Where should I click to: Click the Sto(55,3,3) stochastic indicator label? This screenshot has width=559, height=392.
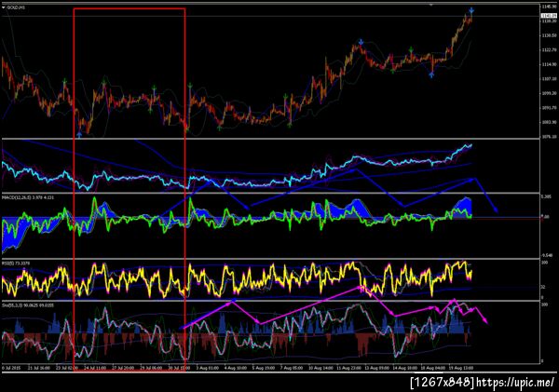28,305
